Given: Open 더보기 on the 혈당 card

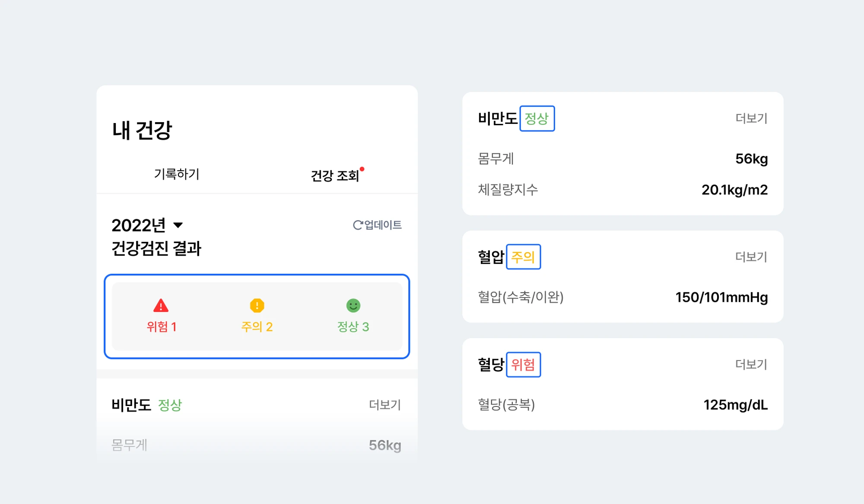Looking at the screenshot, I should click(752, 365).
